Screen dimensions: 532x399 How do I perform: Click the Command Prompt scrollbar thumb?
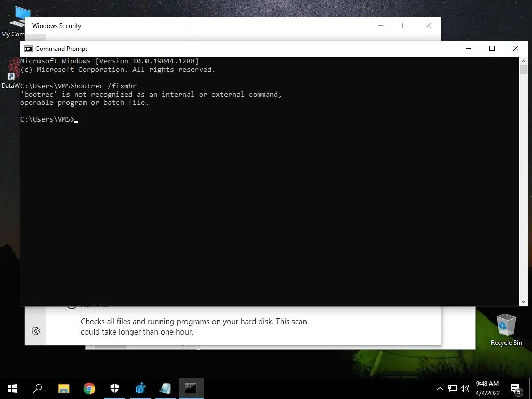(523, 70)
